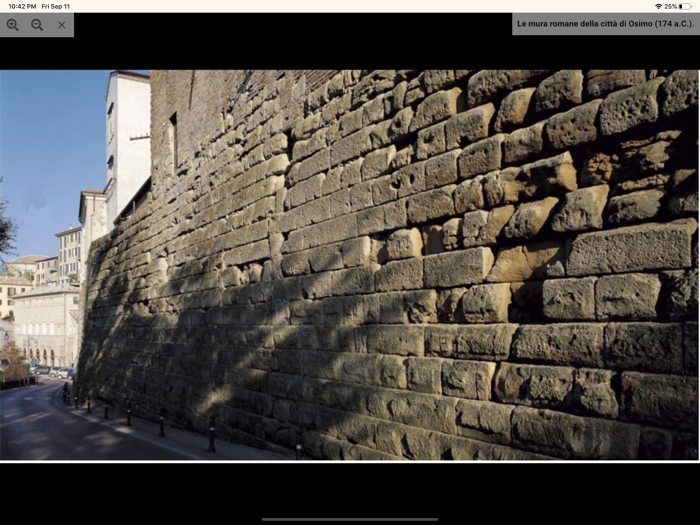Image resolution: width=700 pixels, height=525 pixels.
Task: Close the image viewer with the X icon
Action: pyautogui.click(x=62, y=25)
